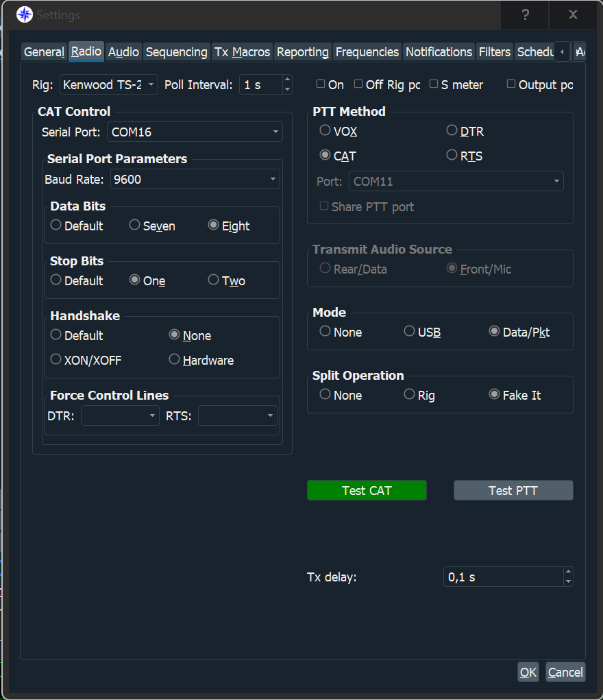Enable the S meter checkbox
The image size is (603, 700).
pos(434,84)
